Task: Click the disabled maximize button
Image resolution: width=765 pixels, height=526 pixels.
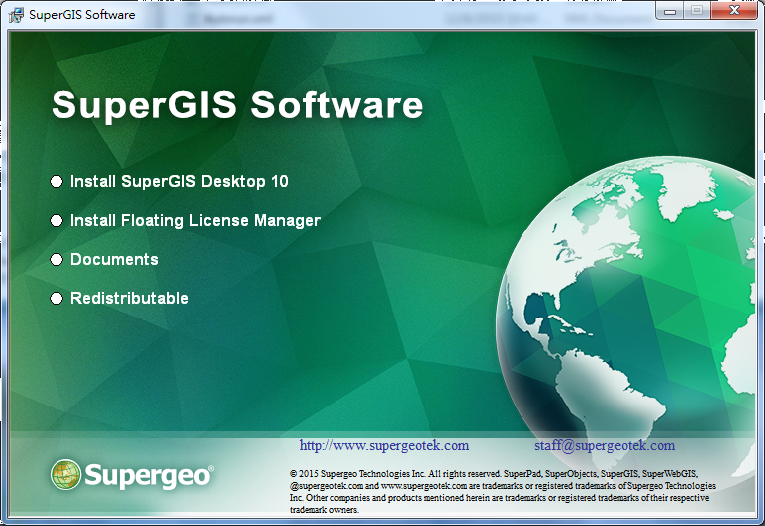Action: tap(697, 11)
